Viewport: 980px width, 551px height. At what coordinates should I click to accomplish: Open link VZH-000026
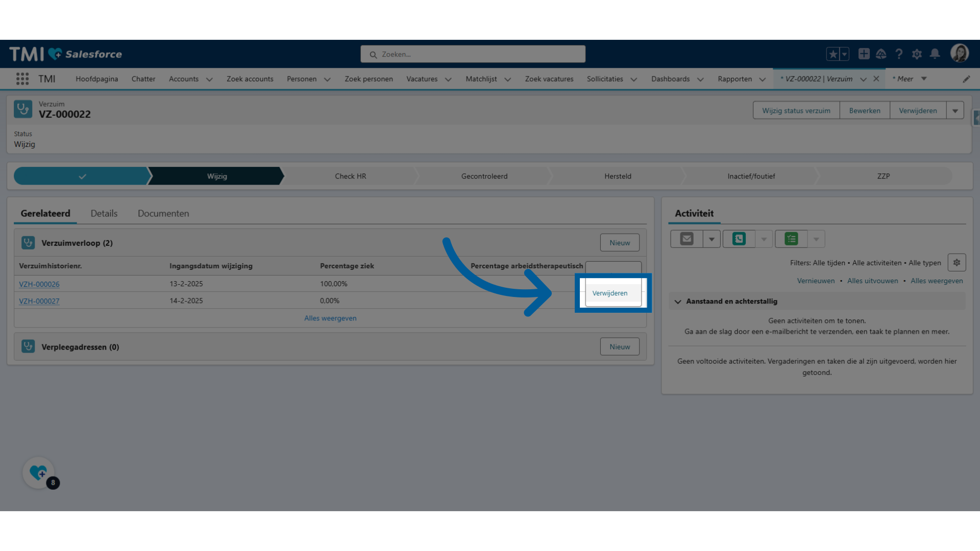pyautogui.click(x=38, y=283)
